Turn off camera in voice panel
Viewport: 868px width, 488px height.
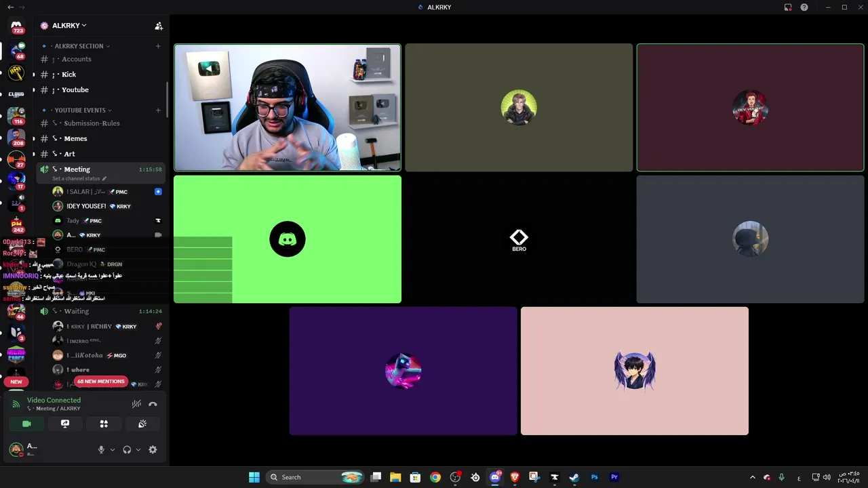[26, 424]
